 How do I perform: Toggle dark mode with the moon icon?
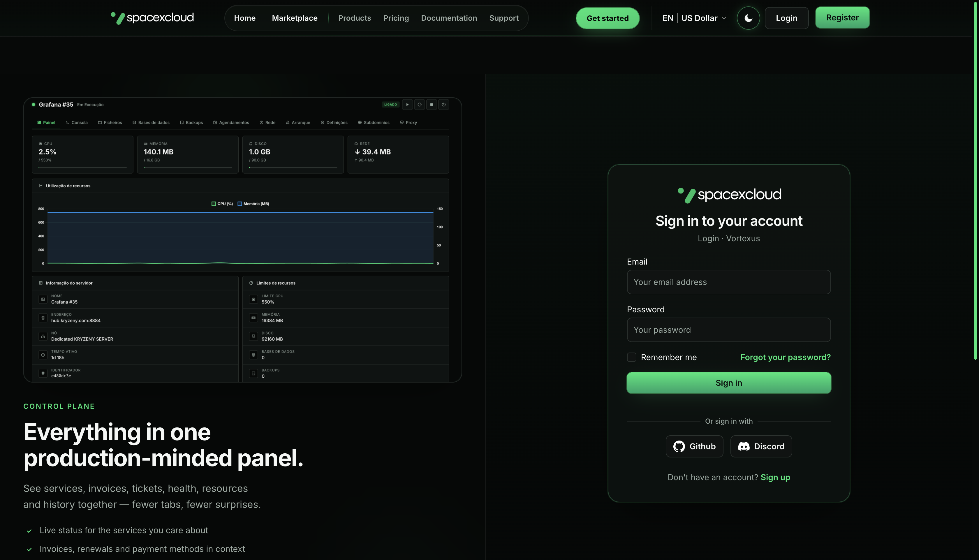click(748, 18)
